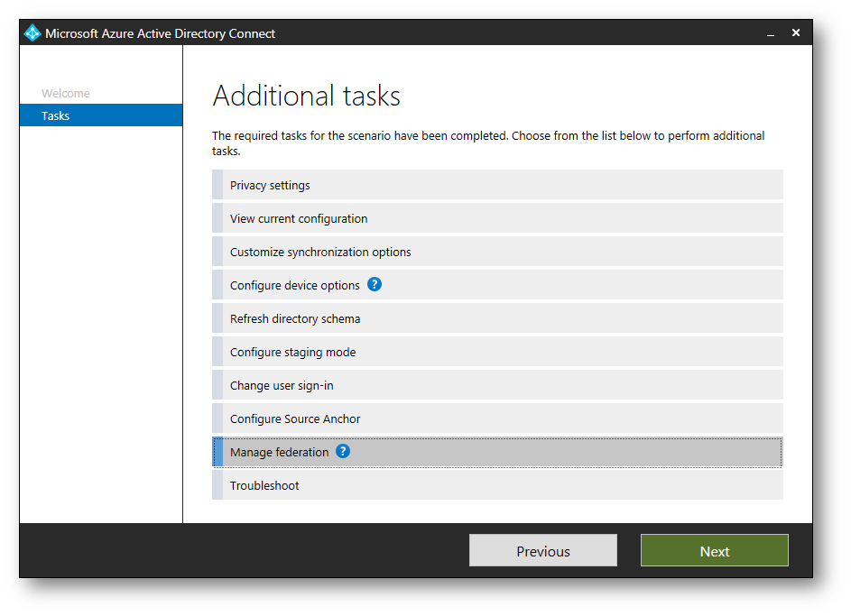
Task: Click the green Next button
Action: click(x=714, y=550)
